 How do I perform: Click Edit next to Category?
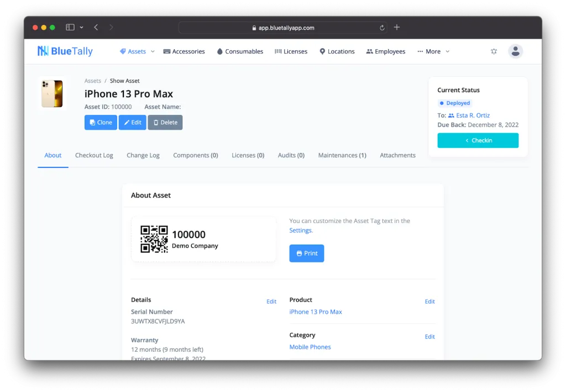tap(429, 337)
